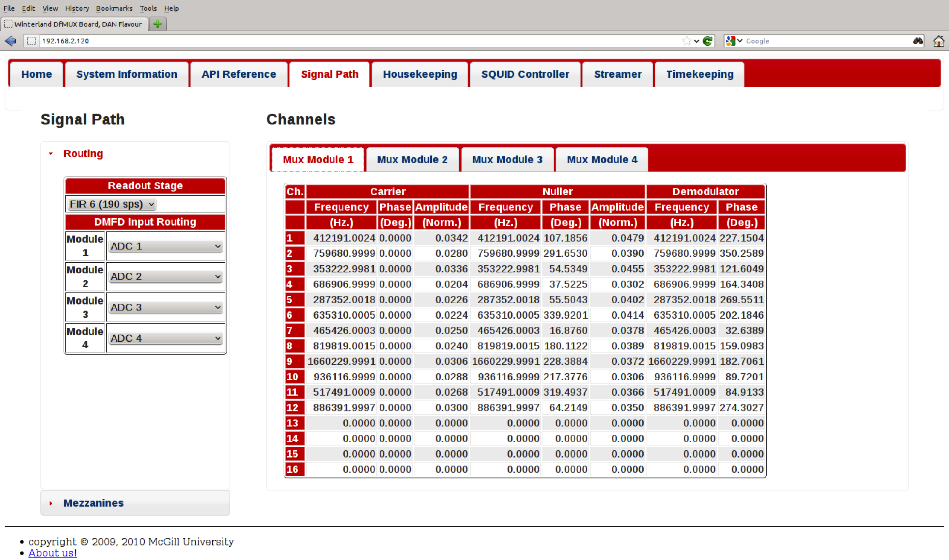The height and width of the screenshot is (560, 949).
Task: Click the Carrier column group header
Action: click(388, 192)
